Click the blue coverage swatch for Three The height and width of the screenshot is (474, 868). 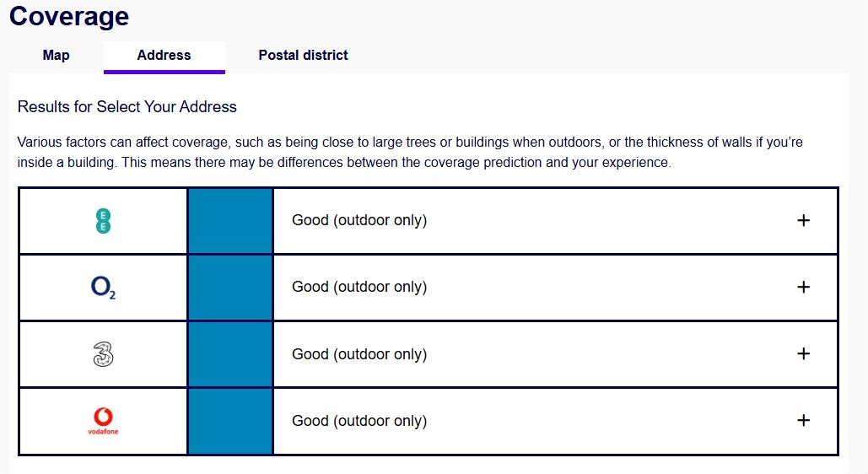pyautogui.click(x=230, y=354)
